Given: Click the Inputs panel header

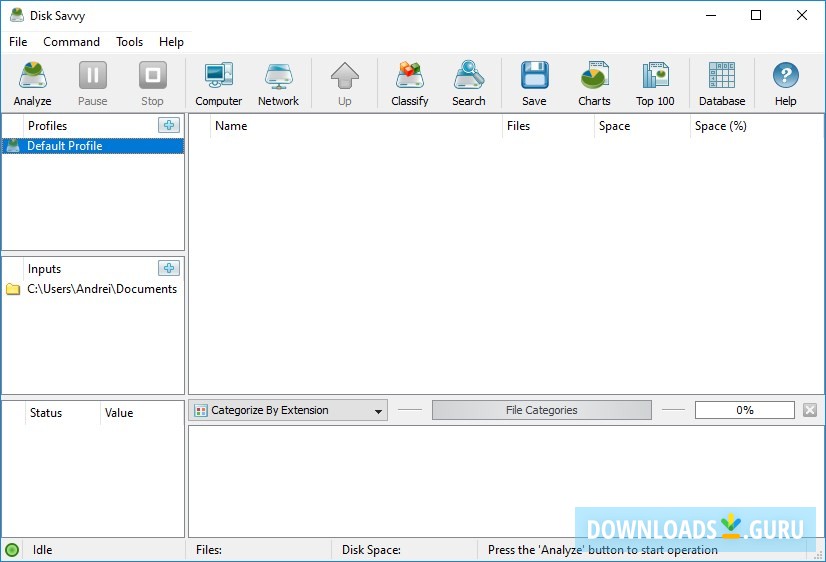Looking at the screenshot, I should pos(44,269).
